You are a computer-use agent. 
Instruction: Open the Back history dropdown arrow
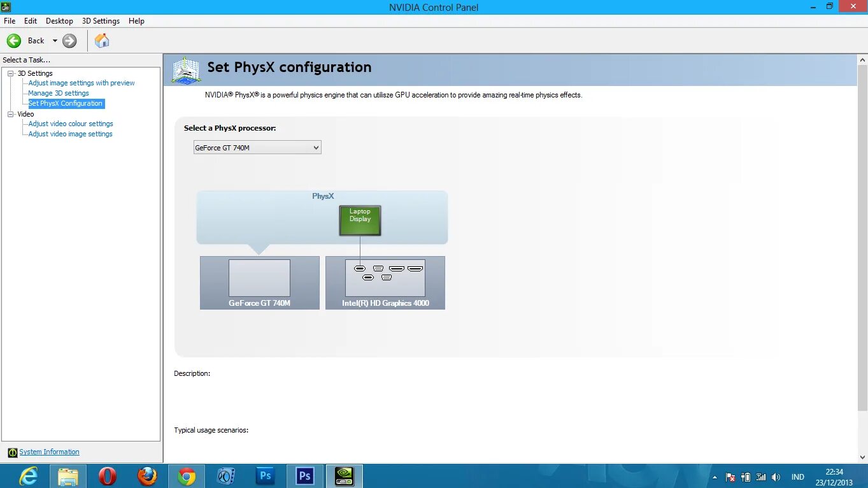[55, 41]
